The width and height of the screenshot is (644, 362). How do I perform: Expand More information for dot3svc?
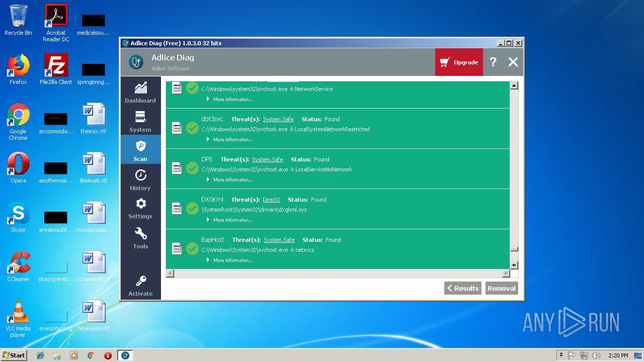[x=230, y=140]
